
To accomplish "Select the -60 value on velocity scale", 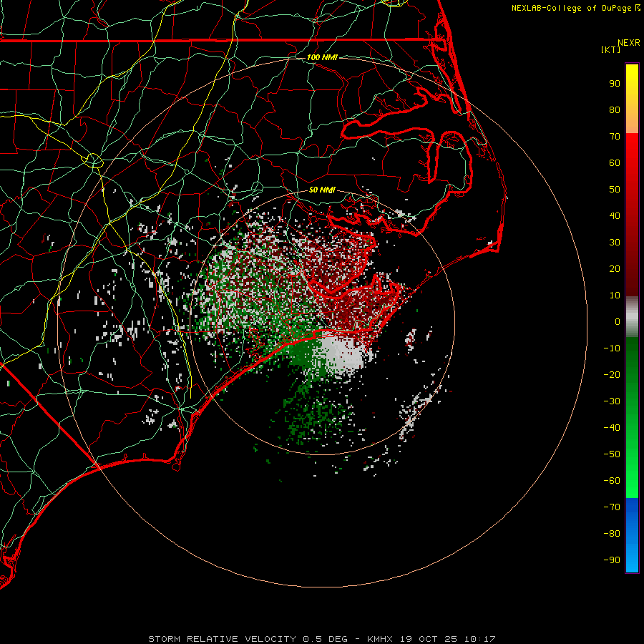I will pos(612,481).
